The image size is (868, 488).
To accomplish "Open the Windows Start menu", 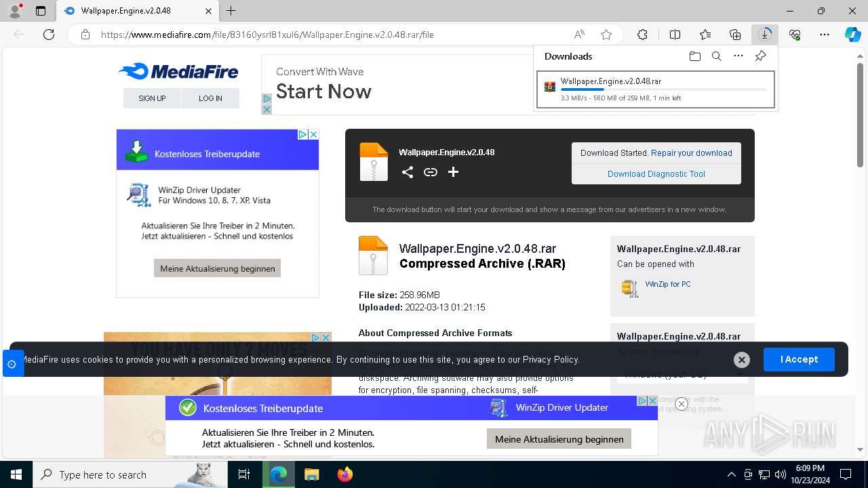I will point(16,474).
